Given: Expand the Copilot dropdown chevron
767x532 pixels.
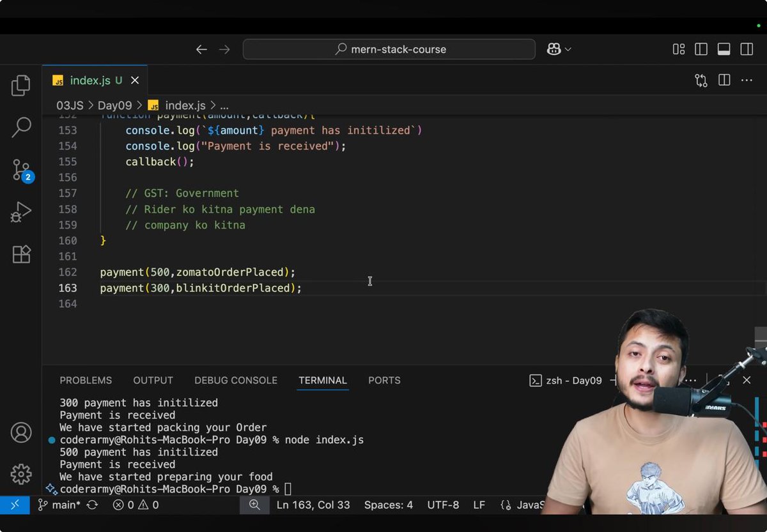Looking at the screenshot, I should pos(568,49).
